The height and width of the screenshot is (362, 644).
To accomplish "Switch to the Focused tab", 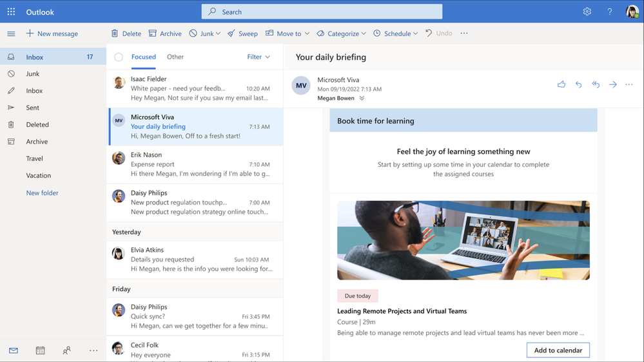I will 143,57.
